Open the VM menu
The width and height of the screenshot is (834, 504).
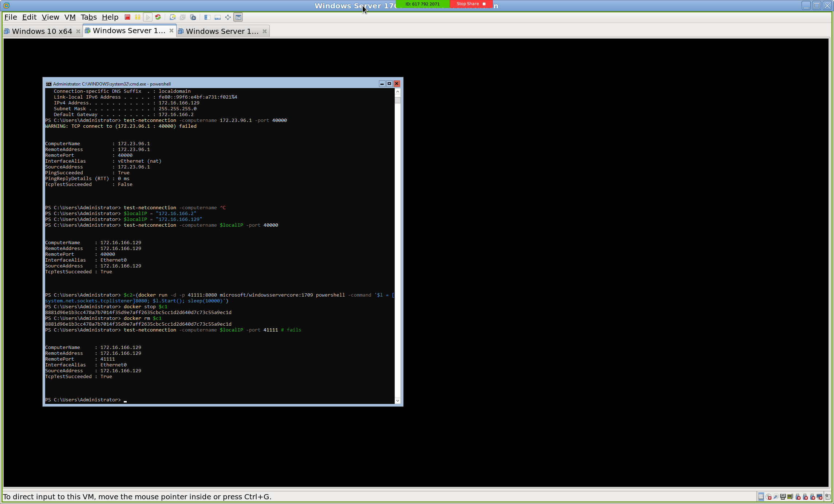click(70, 17)
